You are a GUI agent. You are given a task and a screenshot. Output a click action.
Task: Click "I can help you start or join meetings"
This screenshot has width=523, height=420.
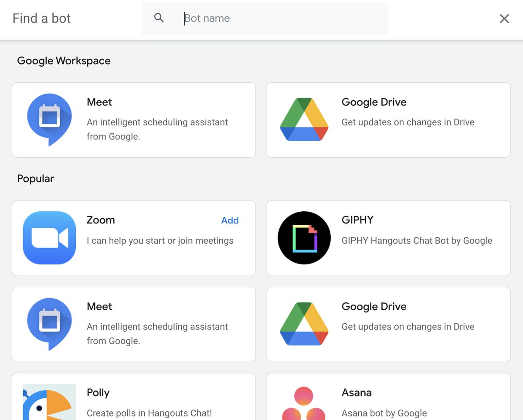pyautogui.click(x=160, y=241)
